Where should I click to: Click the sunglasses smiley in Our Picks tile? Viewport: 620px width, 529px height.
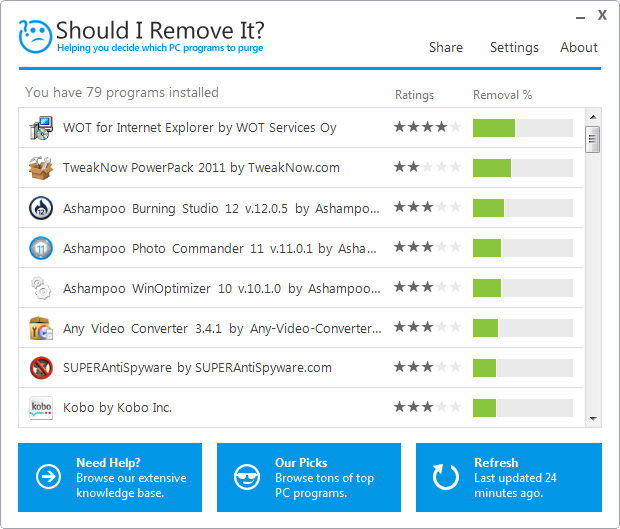coord(247,477)
